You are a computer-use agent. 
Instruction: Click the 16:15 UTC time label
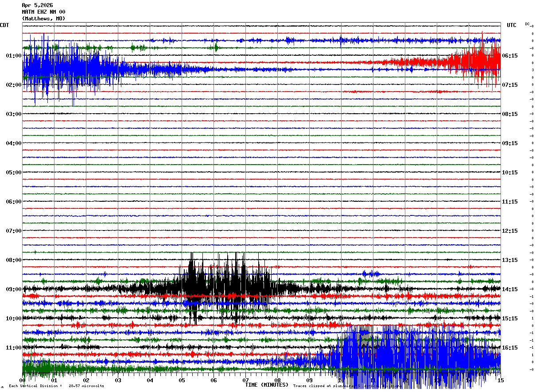pyautogui.click(x=510, y=348)
